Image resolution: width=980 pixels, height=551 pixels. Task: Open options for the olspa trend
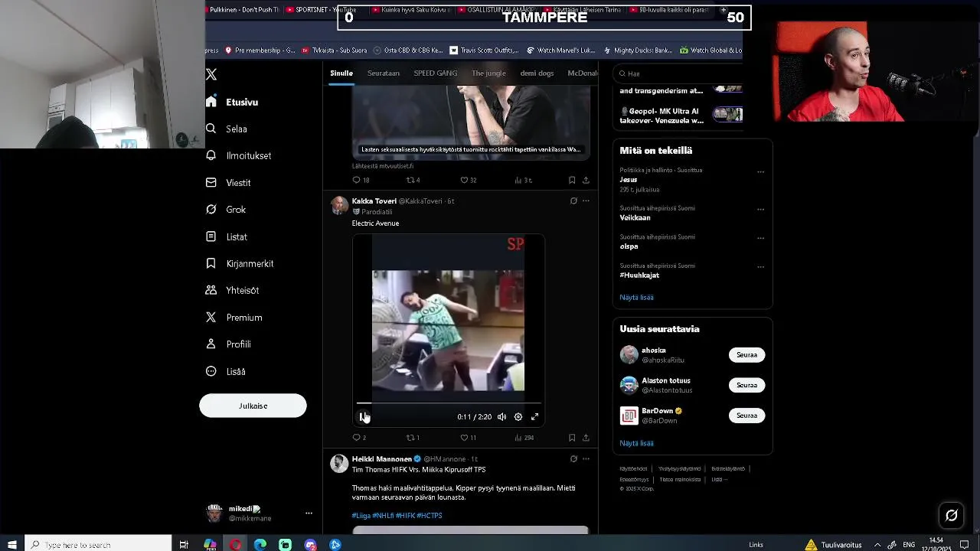point(760,238)
